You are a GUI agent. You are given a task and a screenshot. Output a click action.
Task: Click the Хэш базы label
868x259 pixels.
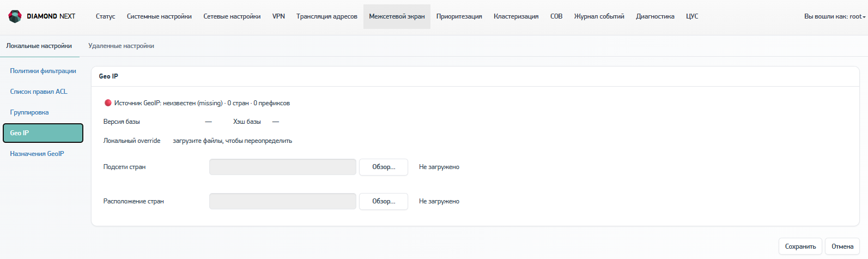point(247,122)
